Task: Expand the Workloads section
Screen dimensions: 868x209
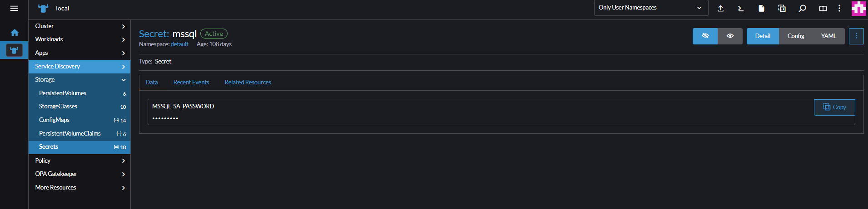Action: (x=79, y=39)
